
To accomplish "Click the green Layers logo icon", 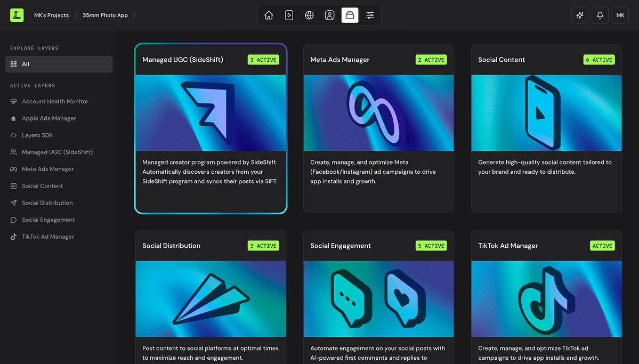I will (x=17, y=15).
